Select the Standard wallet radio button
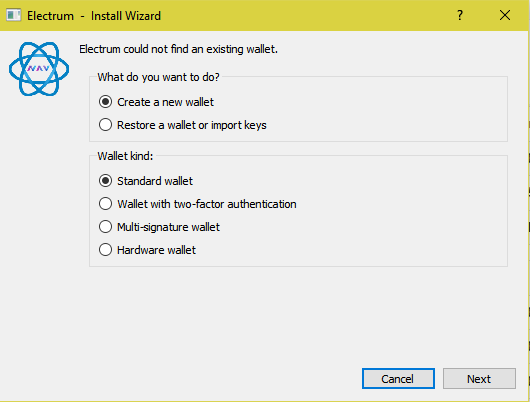This screenshot has width=530, height=402. (105, 181)
